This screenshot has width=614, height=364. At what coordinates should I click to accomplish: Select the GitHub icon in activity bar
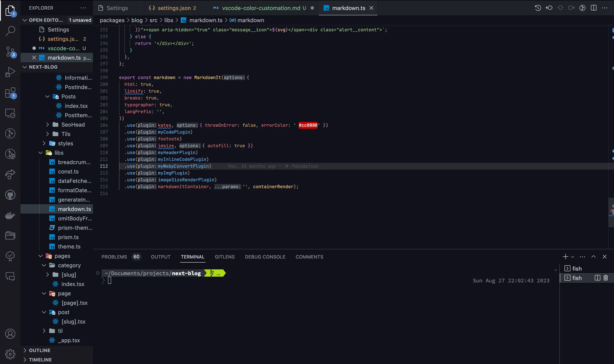(x=10, y=195)
